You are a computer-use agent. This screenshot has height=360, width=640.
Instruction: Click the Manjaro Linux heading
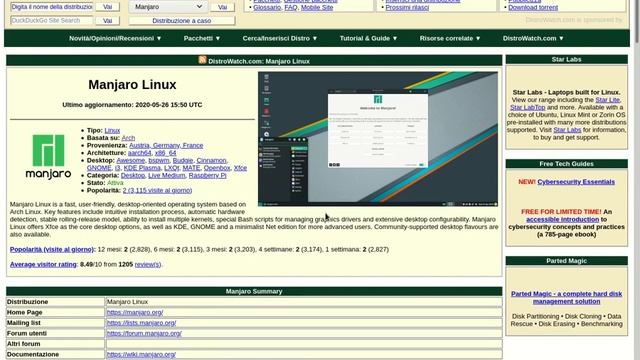132,84
